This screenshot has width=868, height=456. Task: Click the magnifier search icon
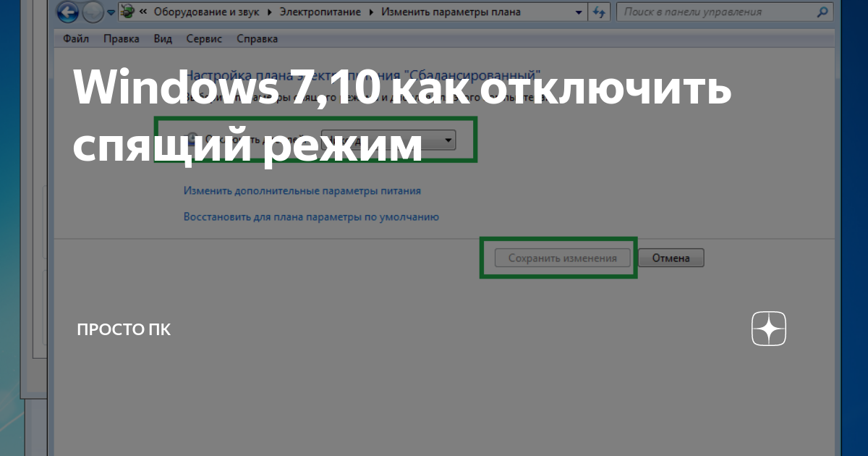(x=821, y=12)
